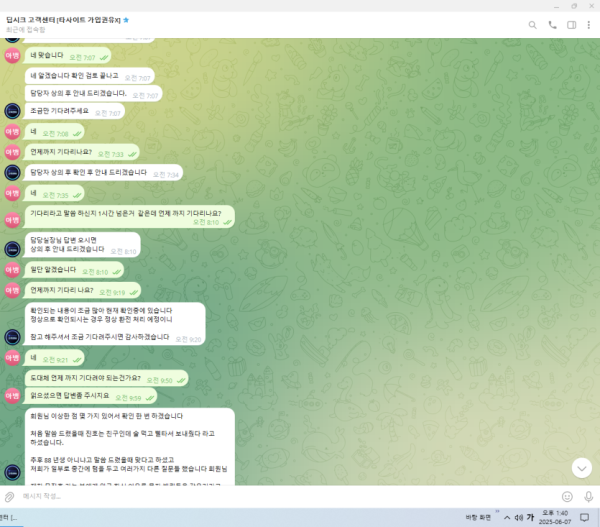Select the 담당자 상의 후 안내 드리겠습니다. bubble
The height and width of the screenshot is (527, 600).
pos(93,93)
